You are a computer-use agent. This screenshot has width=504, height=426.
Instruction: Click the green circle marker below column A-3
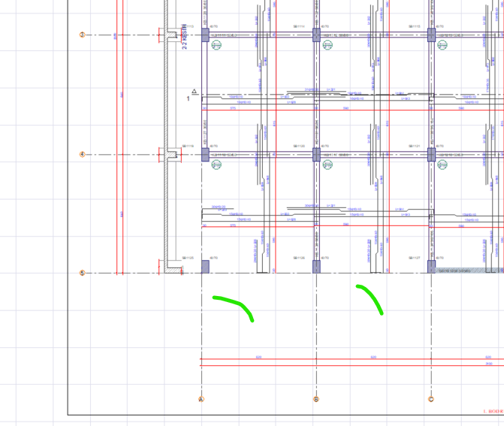tap(216, 45)
